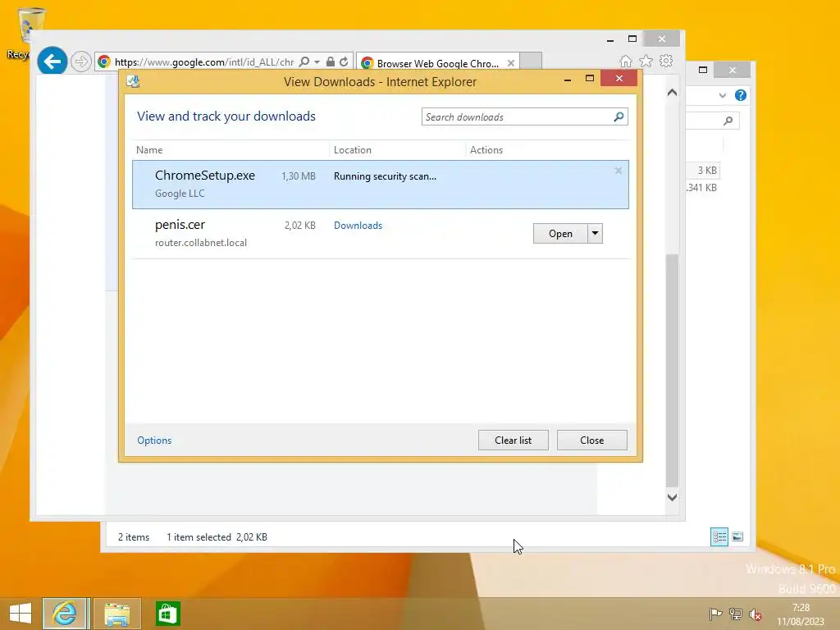Click the network icon in system tray
840x630 pixels.
click(736, 614)
